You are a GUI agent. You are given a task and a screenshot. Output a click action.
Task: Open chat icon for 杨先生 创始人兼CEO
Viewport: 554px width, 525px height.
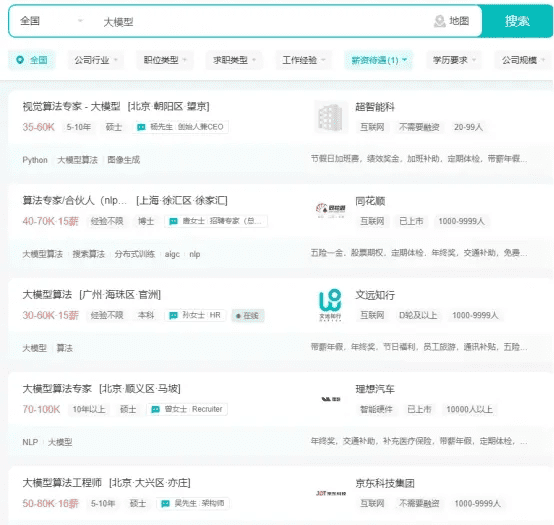(141, 127)
